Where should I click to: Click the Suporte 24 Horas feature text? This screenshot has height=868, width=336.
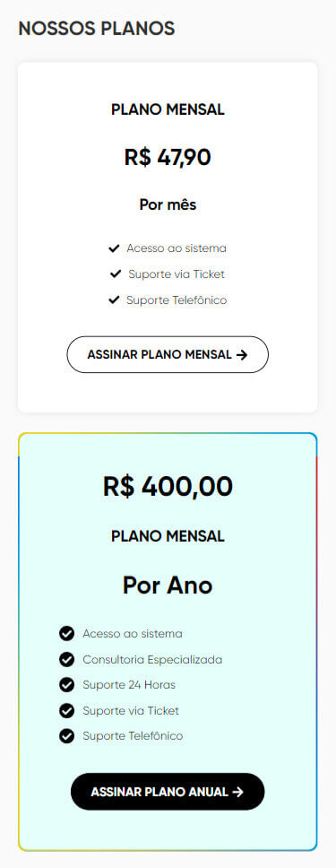pyautogui.click(x=129, y=685)
